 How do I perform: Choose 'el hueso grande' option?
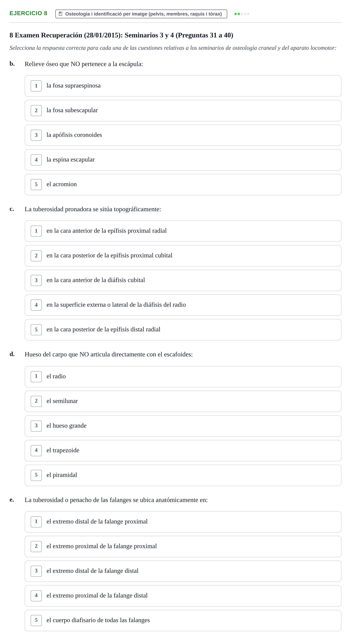click(x=183, y=426)
